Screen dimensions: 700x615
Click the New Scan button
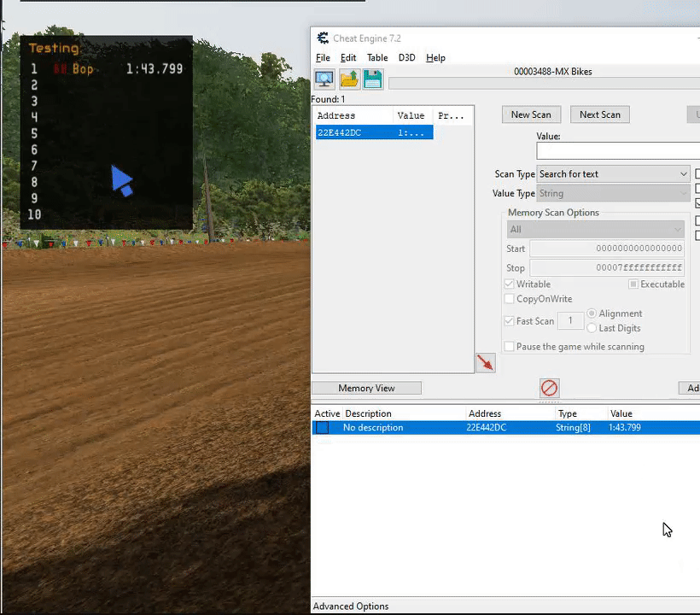pyautogui.click(x=531, y=114)
